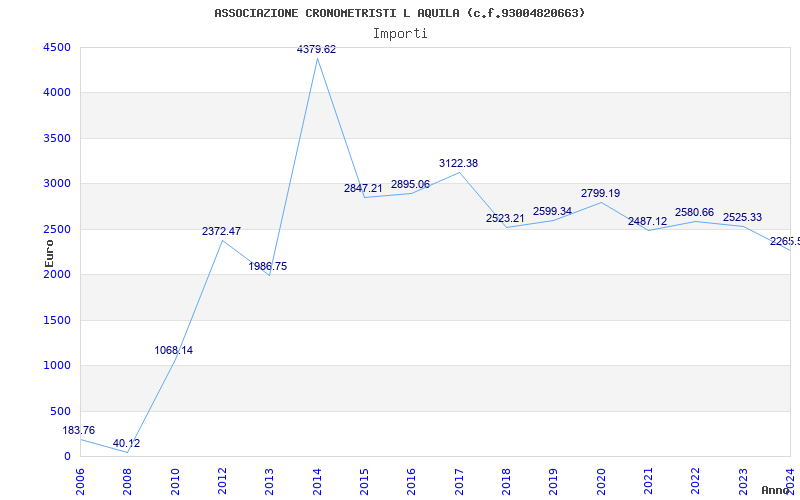Click x-axis year 2022
800x500 pixels.
(x=696, y=482)
